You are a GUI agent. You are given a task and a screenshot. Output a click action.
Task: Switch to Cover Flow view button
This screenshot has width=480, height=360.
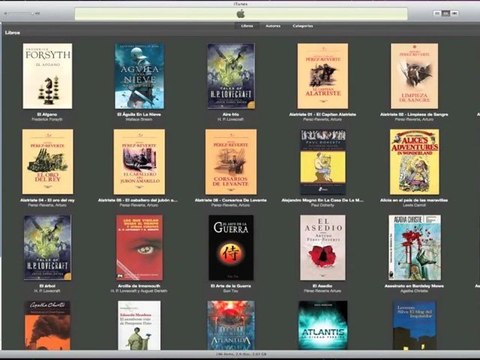(454, 13)
